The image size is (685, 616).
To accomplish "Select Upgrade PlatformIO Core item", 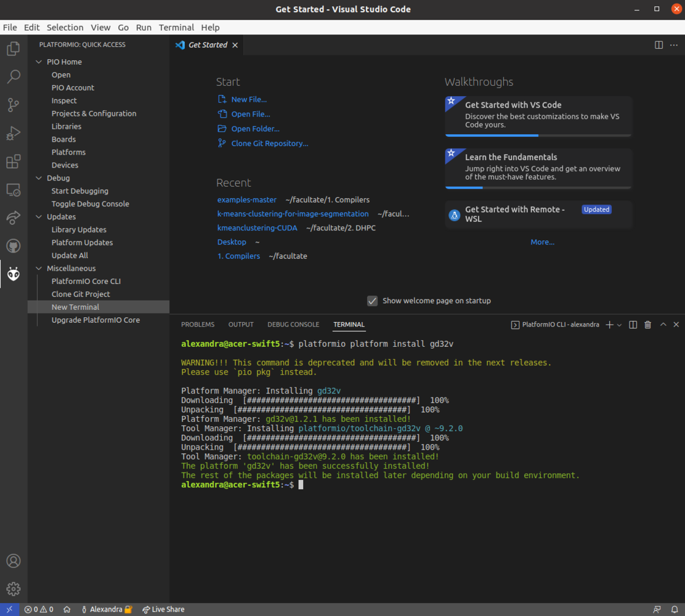I will click(95, 320).
